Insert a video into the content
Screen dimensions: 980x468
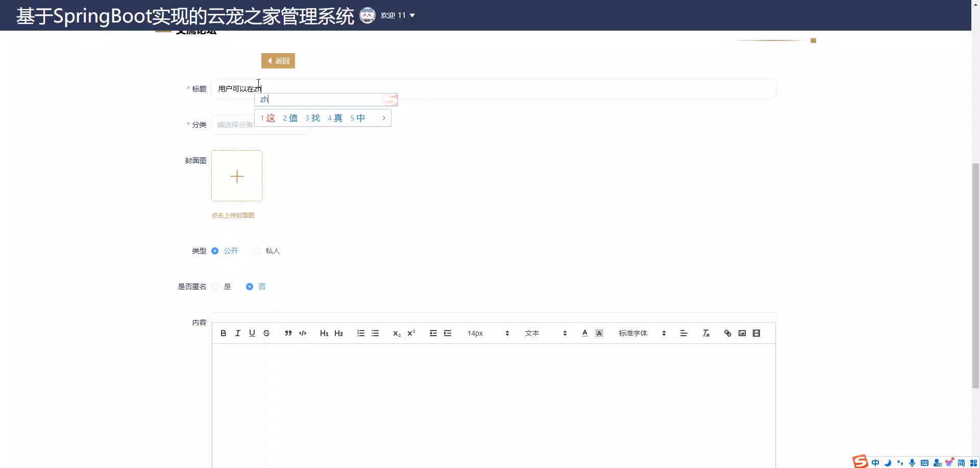pyautogui.click(x=756, y=333)
